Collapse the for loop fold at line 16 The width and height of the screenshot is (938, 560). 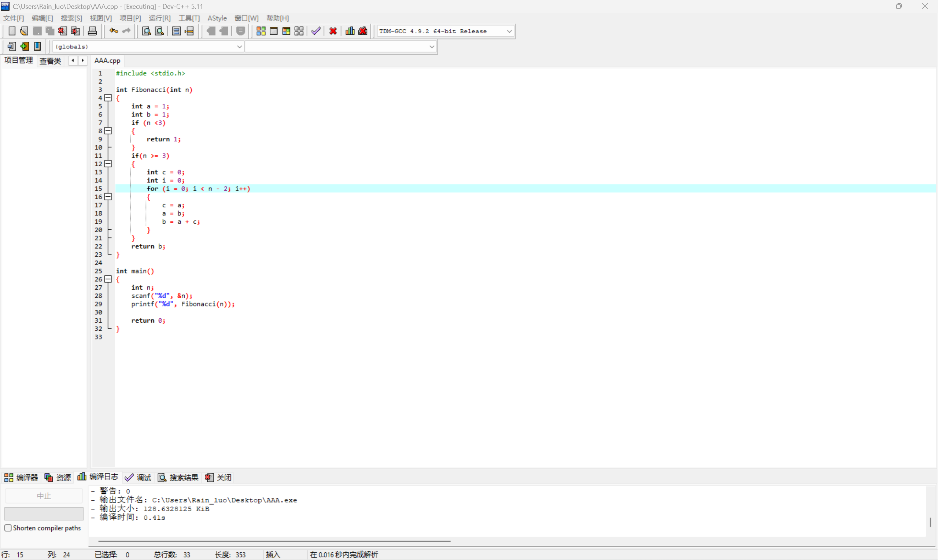click(108, 197)
